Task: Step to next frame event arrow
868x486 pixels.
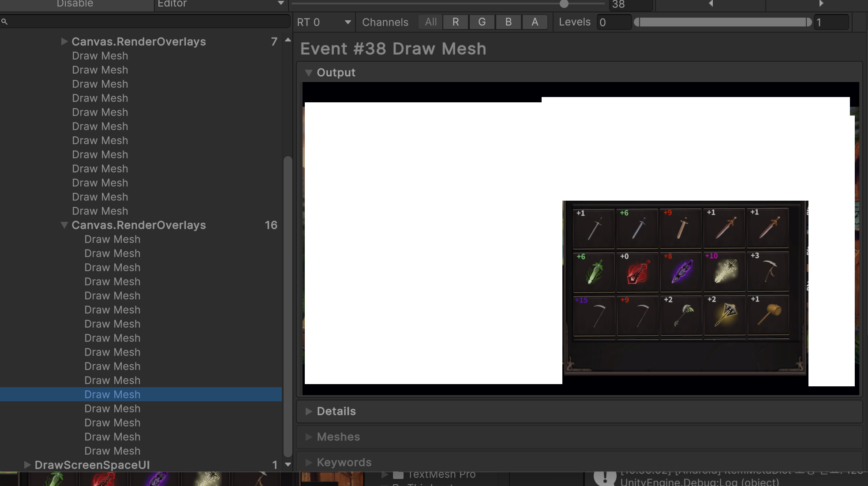Action: 821,4
